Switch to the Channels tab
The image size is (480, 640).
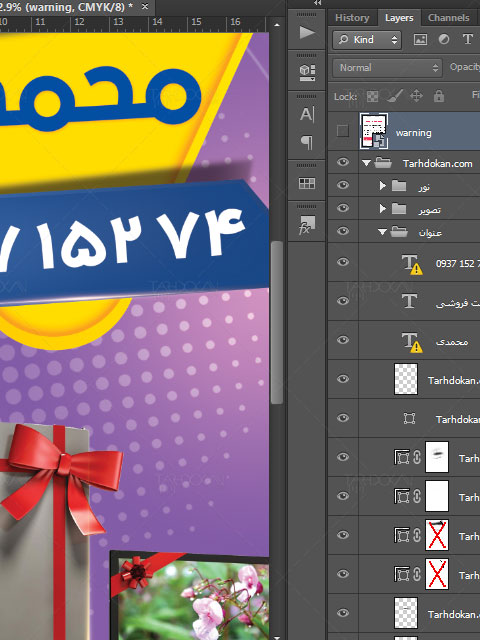[x=449, y=18]
